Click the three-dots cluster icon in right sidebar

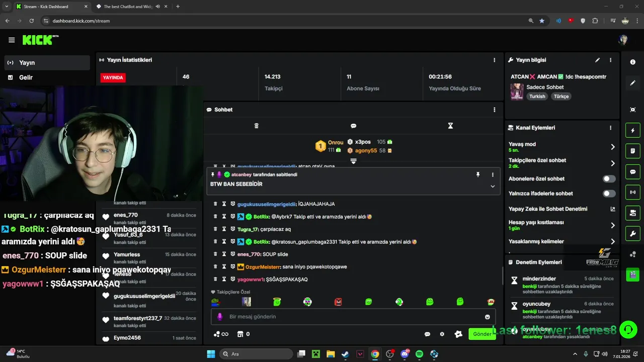[633, 254]
